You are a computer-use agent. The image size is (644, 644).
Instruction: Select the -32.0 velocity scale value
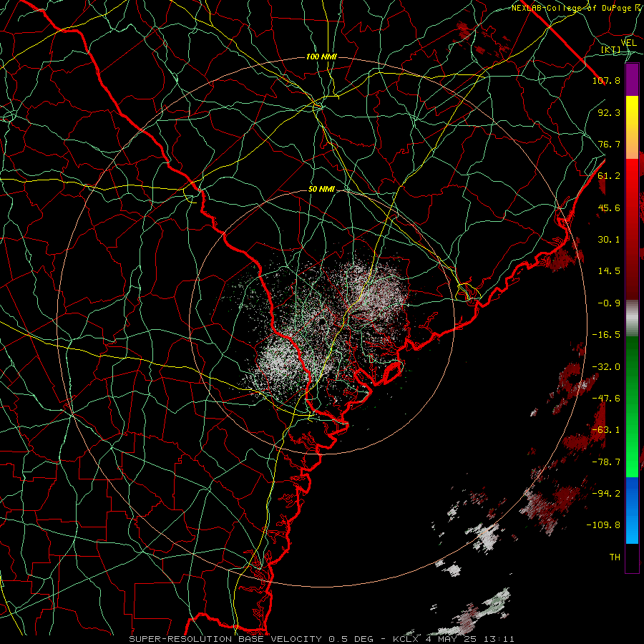[606, 367]
